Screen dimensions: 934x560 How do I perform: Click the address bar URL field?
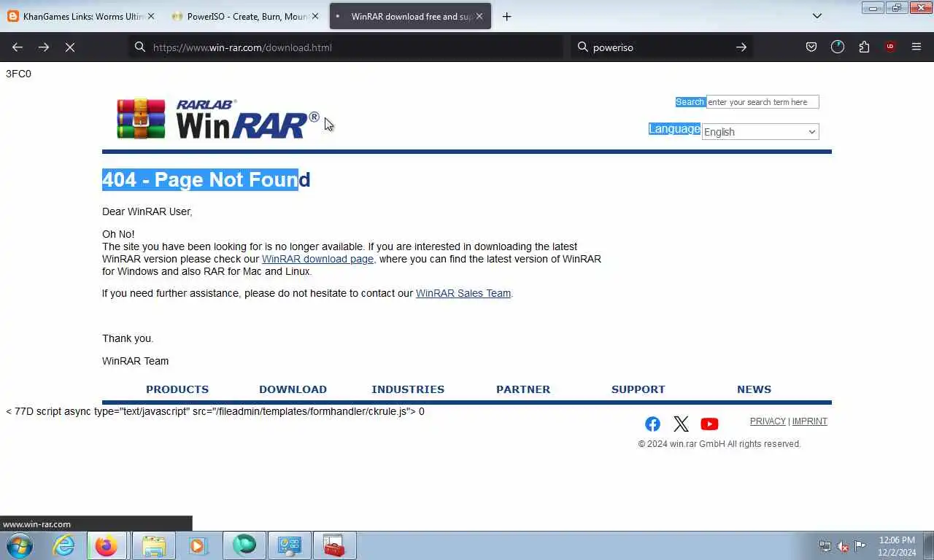347,47
